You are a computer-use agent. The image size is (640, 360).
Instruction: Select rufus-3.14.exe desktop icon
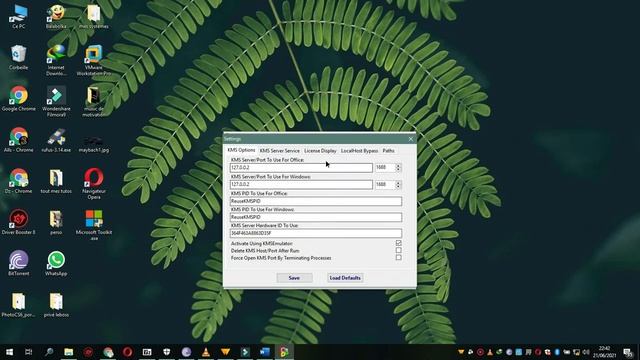[56, 140]
